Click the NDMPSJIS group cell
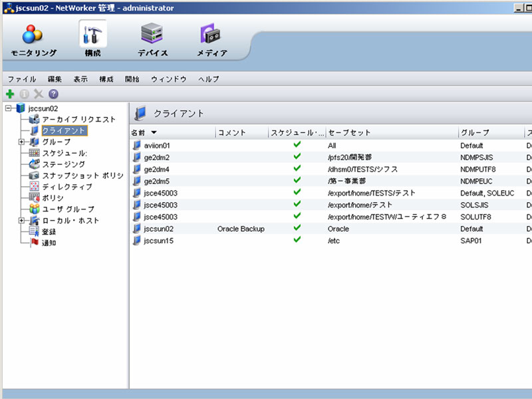532x399 pixels. tap(477, 158)
